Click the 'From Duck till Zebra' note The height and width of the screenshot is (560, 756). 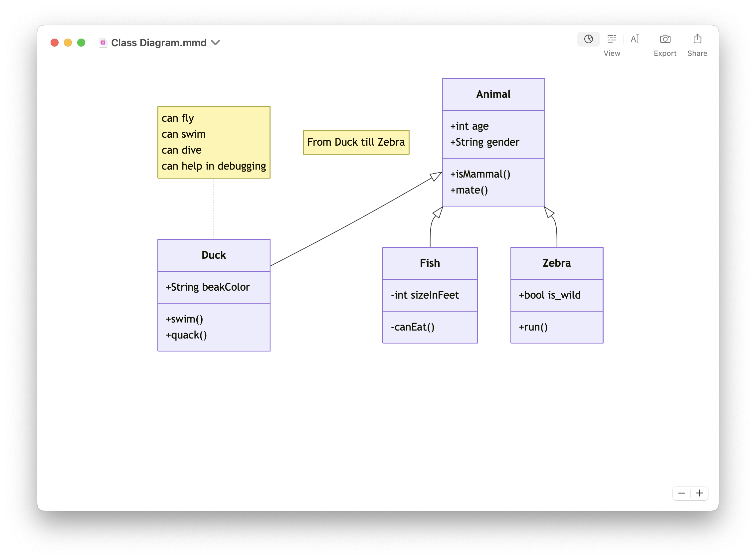(x=356, y=142)
